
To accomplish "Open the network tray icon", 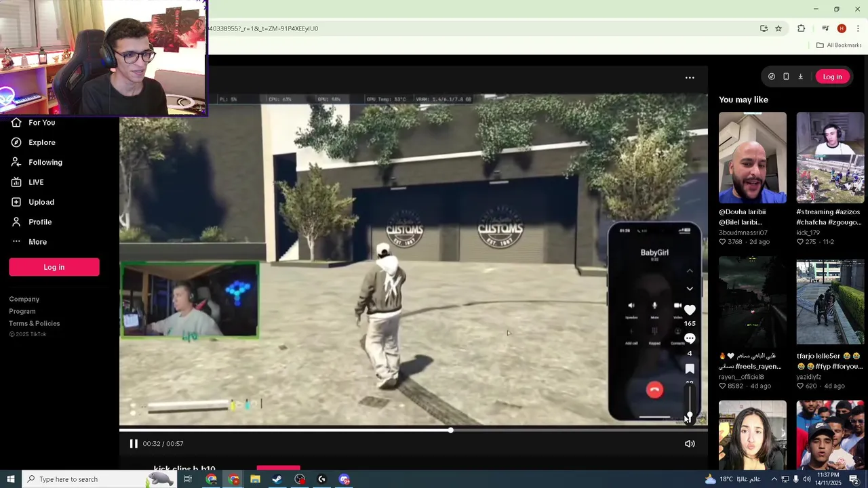I will pos(785,479).
